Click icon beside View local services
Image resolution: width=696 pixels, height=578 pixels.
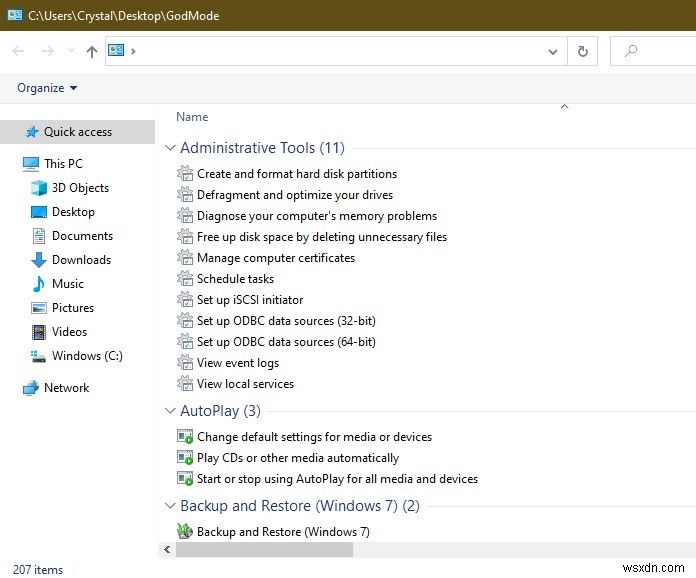(x=185, y=384)
